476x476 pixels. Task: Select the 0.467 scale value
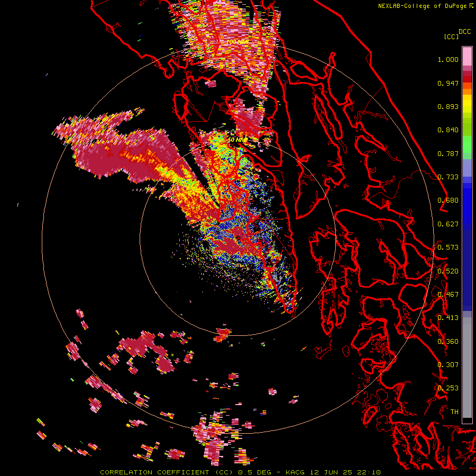point(448,295)
